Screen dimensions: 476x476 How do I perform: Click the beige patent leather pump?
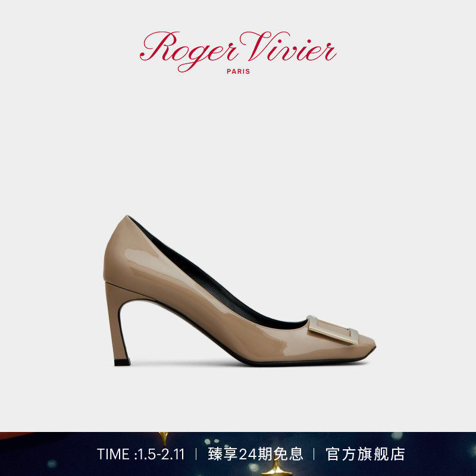tap(240, 290)
